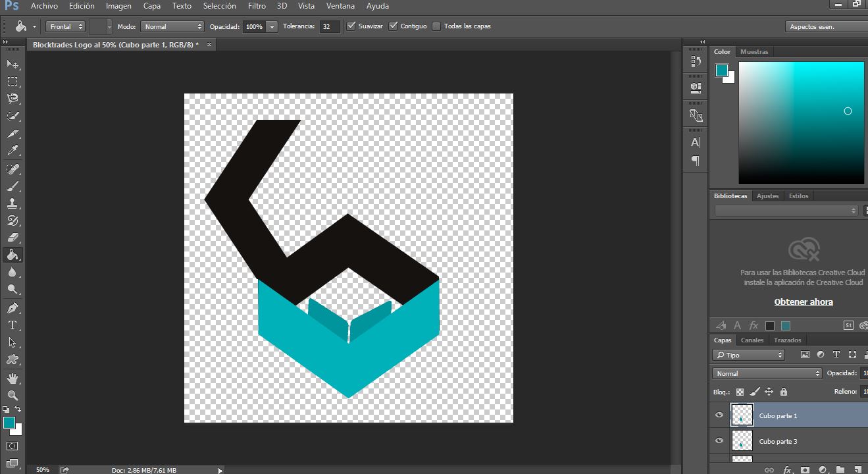
Task: Select the Quick Selection tool
Action: [13, 116]
